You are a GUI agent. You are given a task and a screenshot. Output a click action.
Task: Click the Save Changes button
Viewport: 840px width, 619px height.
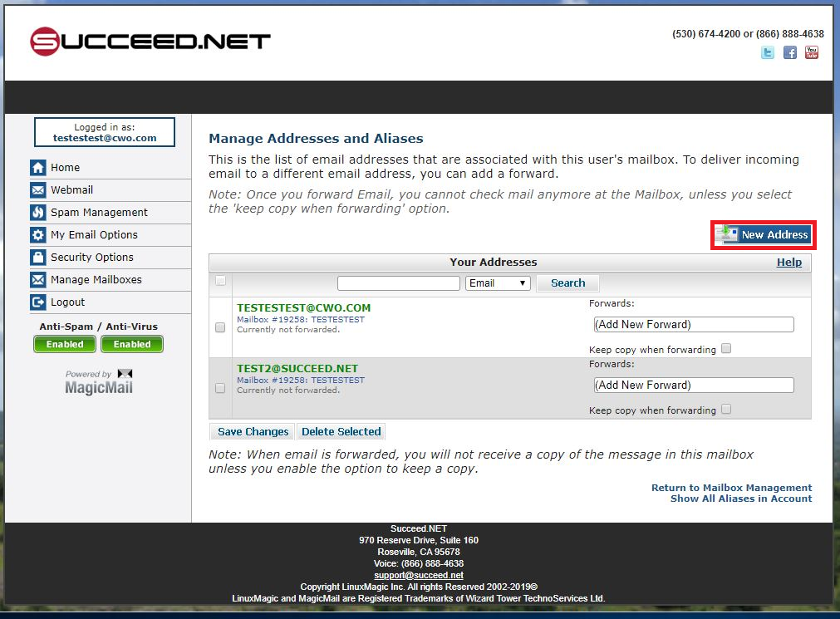[253, 432]
